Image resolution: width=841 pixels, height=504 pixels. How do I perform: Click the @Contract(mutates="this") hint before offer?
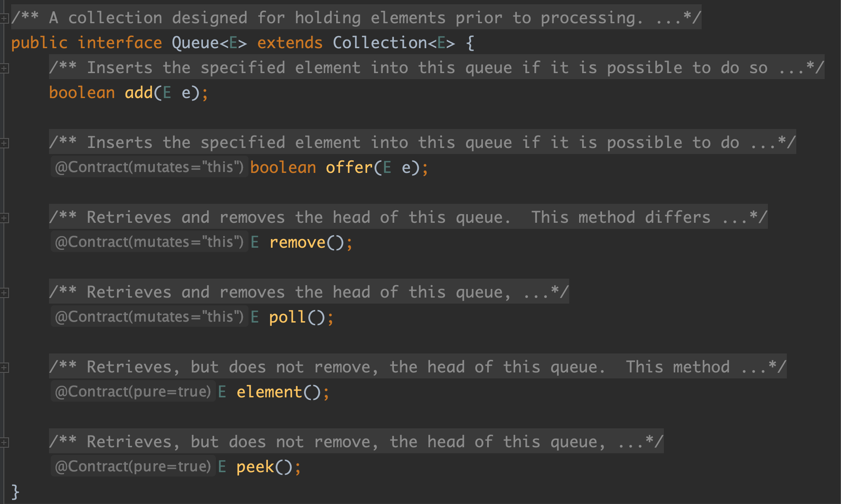pyautogui.click(x=149, y=167)
